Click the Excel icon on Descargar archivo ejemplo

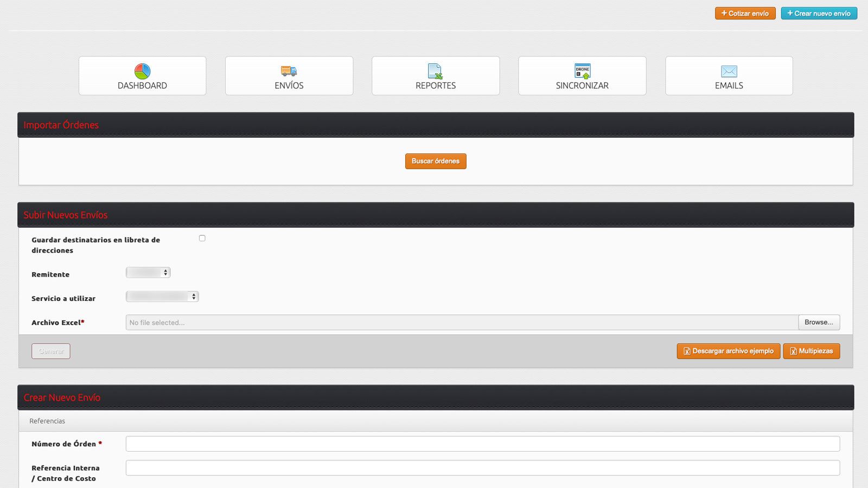point(687,351)
